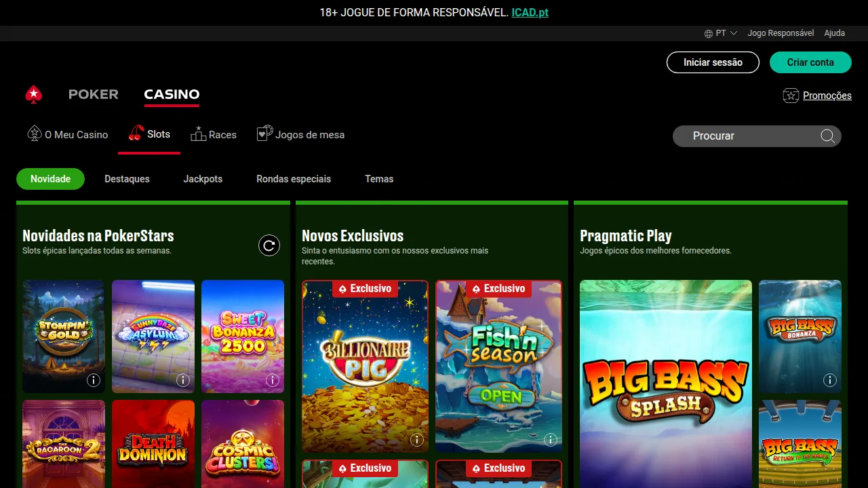Switch to the POKER section
Image resolution: width=868 pixels, height=488 pixels.
click(x=94, y=94)
